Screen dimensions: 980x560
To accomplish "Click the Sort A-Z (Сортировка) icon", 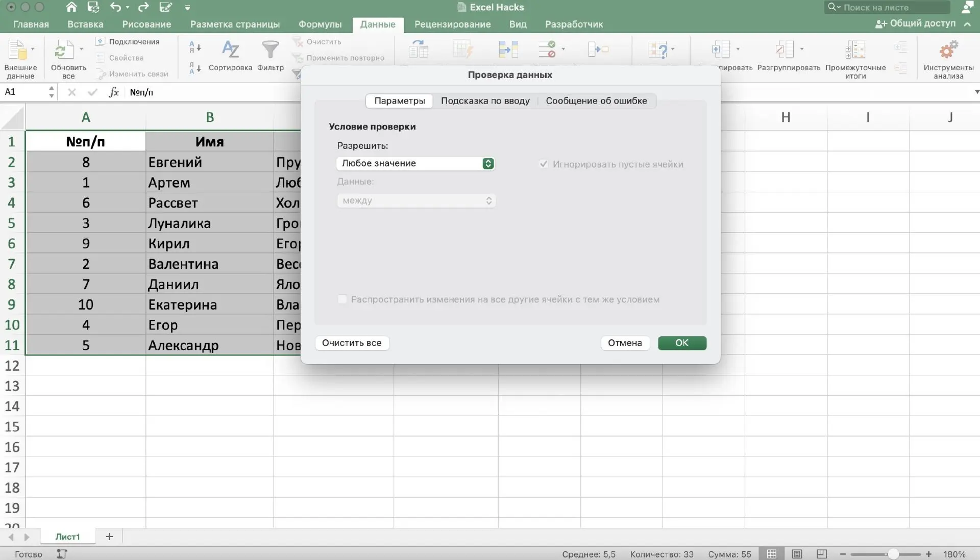I will 230,50.
